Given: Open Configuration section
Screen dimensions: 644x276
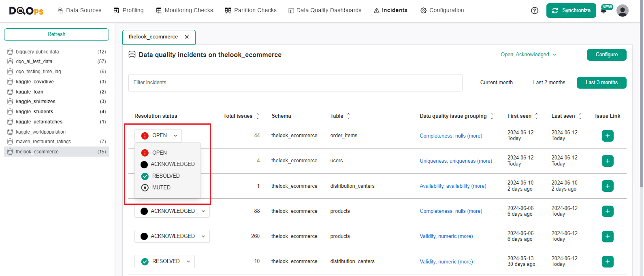Looking at the screenshot, I should click(442, 11).
